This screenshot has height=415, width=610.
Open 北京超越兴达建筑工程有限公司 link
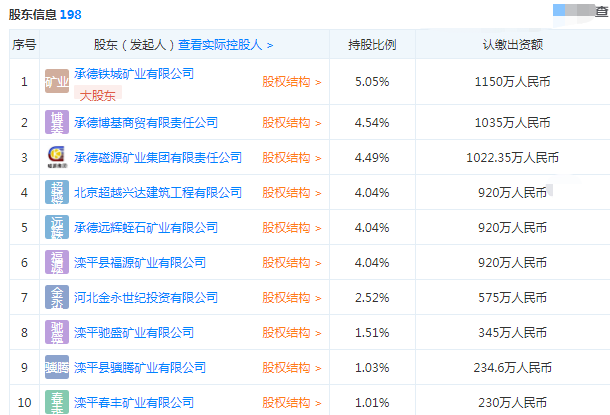coord(158,193)
